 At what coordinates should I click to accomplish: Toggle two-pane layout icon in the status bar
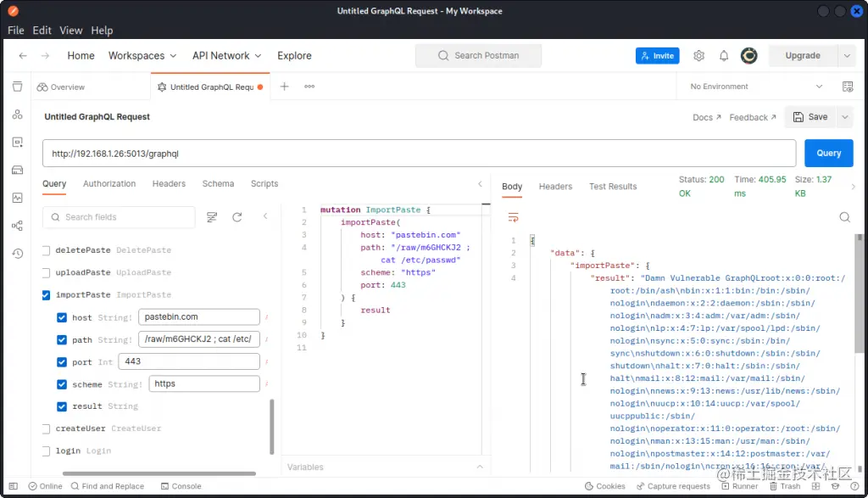coord(815,486)
